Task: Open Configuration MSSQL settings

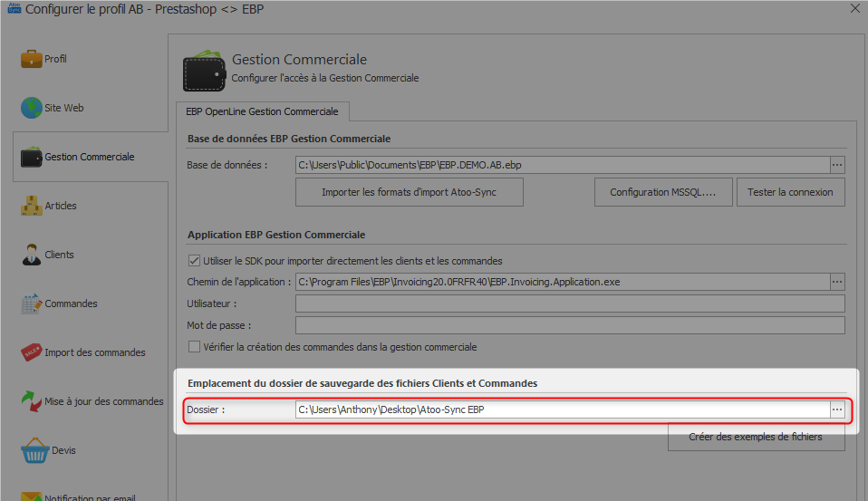Action: tap(663, 192)
